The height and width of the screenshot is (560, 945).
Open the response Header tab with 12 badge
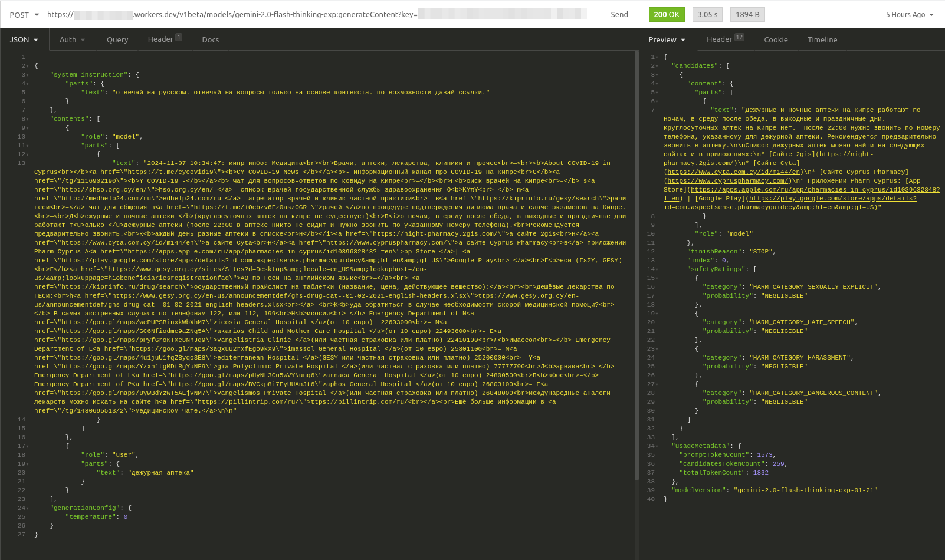click(x=725, y=39)
